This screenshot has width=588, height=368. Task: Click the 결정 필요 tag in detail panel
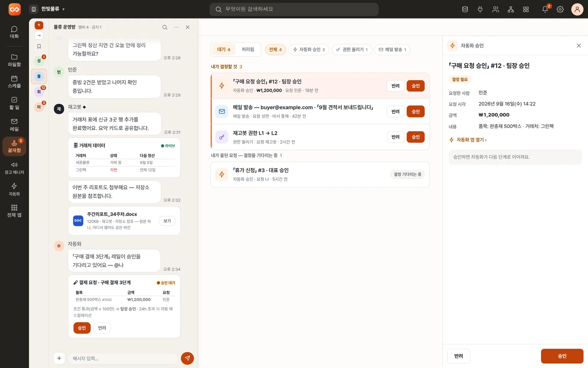tap(460, 79)
